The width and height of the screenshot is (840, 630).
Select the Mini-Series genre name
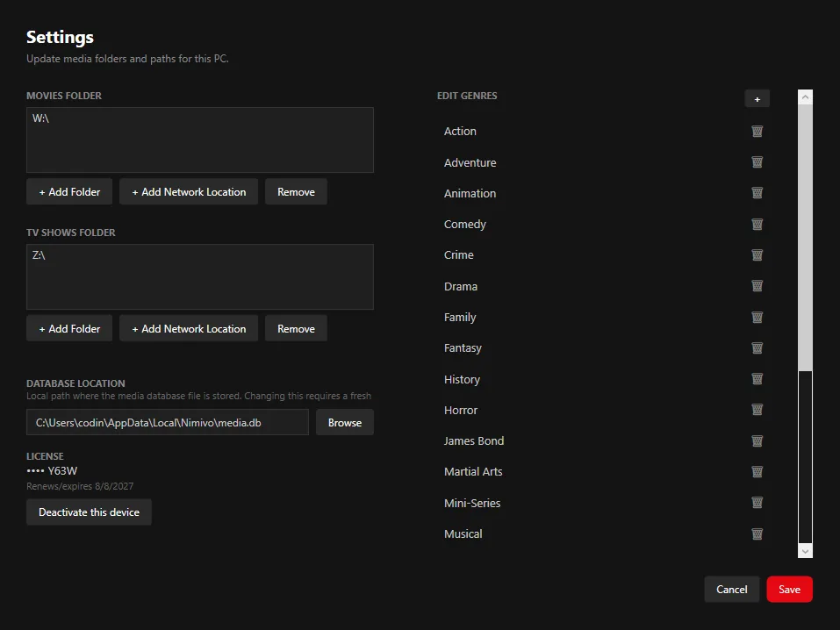pyautogui.click(x=472, y=503)
